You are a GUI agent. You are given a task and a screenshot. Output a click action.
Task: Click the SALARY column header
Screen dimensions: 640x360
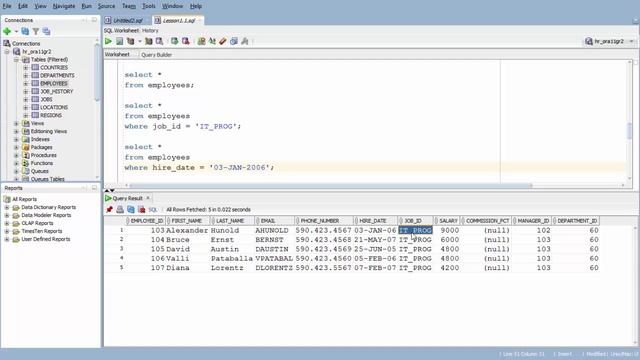point(448,221)
